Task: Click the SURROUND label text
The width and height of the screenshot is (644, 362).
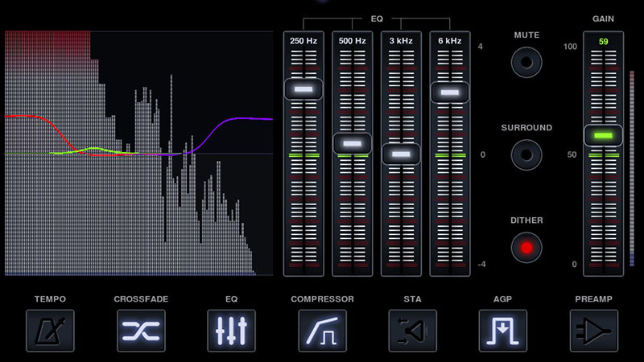Action: point(526,128)
